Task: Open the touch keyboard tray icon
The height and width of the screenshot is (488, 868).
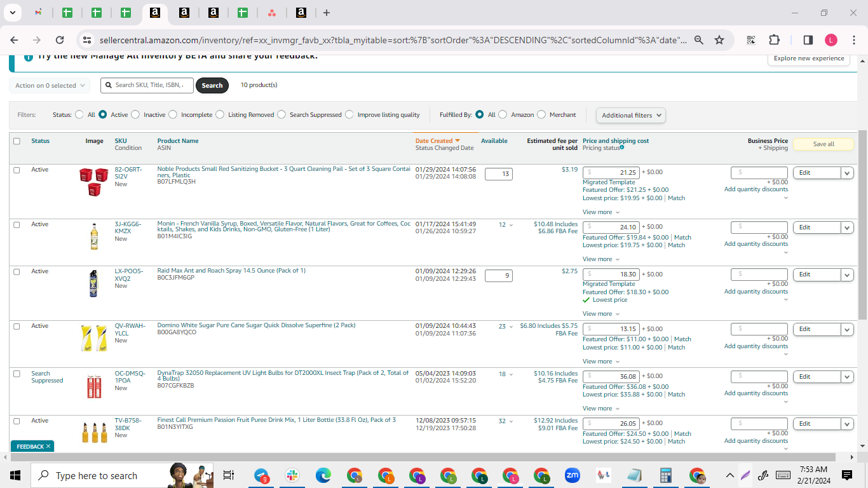Action: tap(783, 475)
